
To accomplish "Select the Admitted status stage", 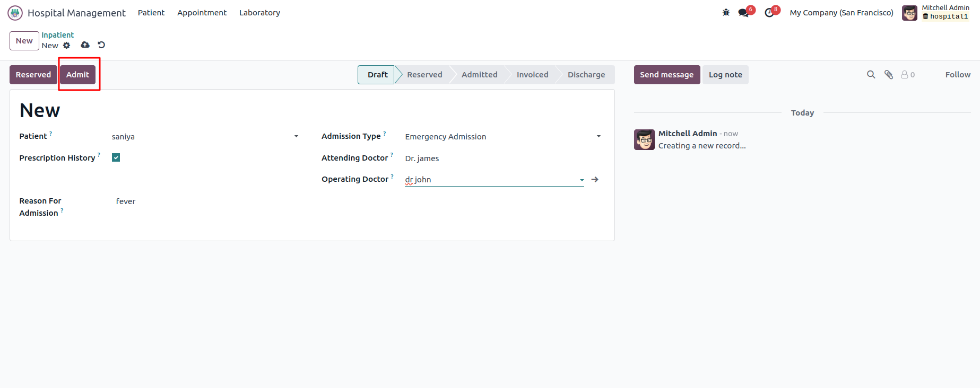I will point(479,75).
